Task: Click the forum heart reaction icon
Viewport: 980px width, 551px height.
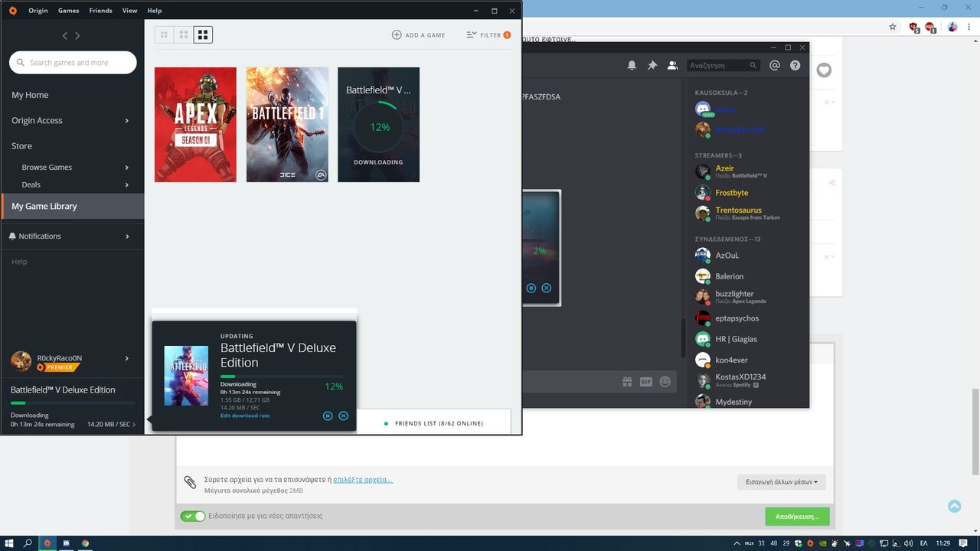Action: click(x=824, y=70)
